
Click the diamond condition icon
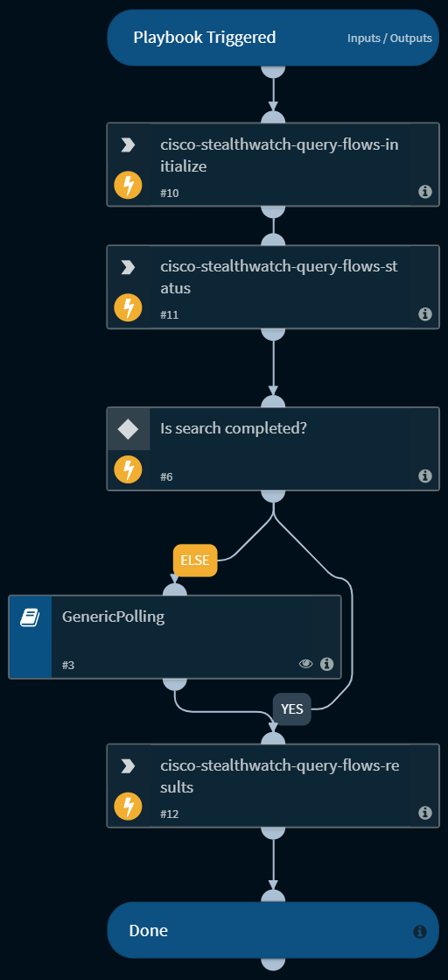pos(128,429)
